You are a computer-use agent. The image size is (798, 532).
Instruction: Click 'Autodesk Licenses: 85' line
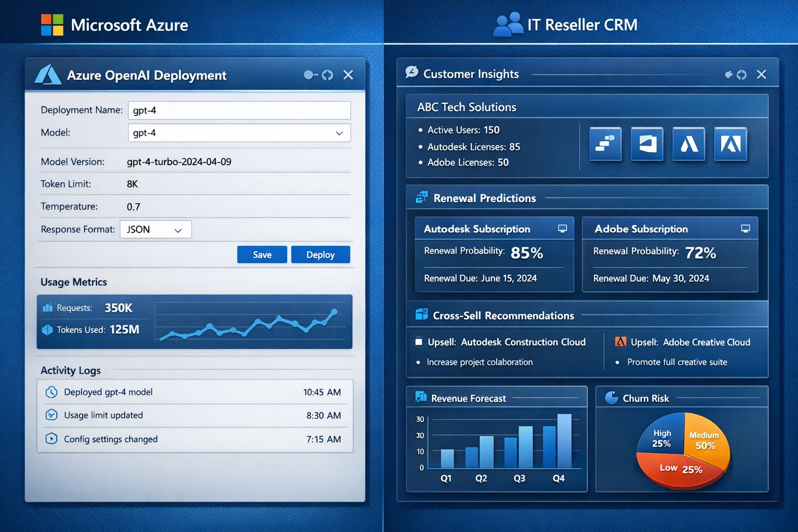pos(473,147)
